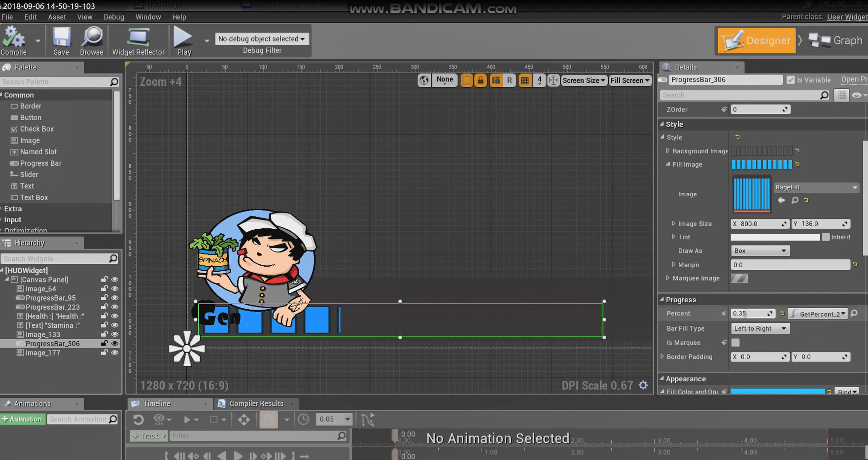868x460 pixels.
Task: Toggle grid snapping icon
Action: tap(525, 80)
